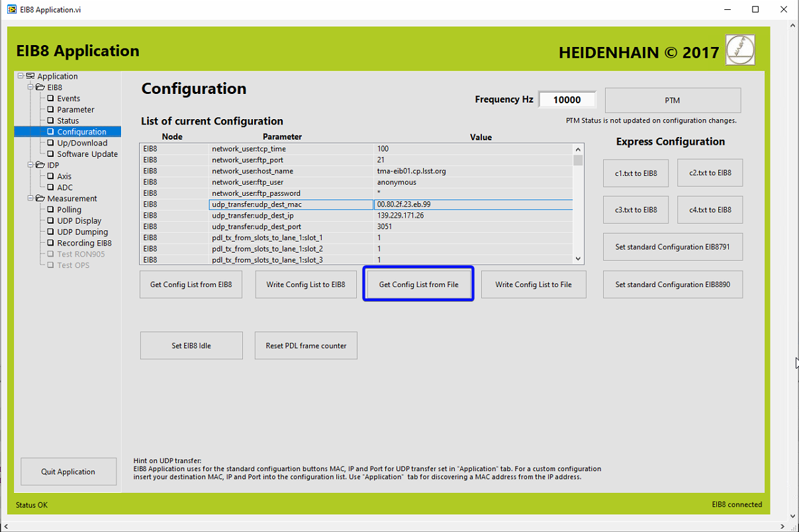This screenshot has height=532, width=799.
Task: Open UDP Dumping tree item
Action: pos(82,232)
